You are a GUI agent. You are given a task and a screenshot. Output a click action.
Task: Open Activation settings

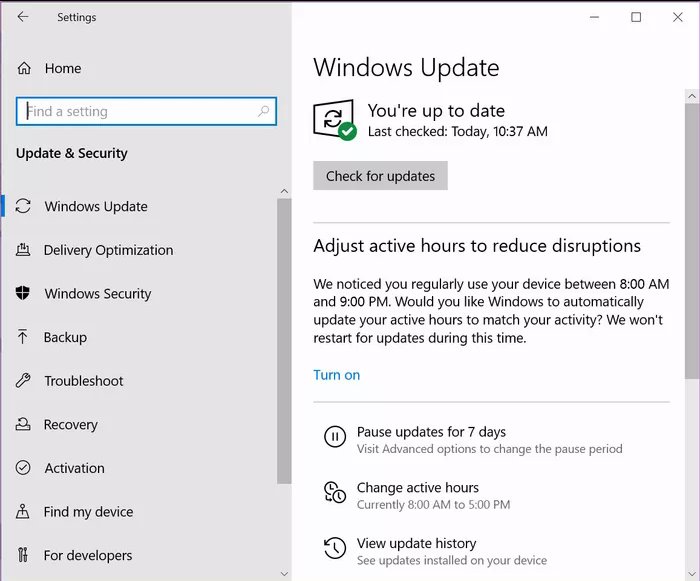point(75,468)
